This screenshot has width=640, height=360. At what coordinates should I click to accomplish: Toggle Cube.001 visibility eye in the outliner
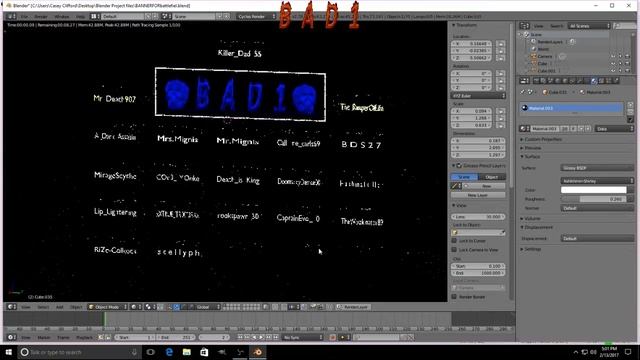pyautogui.click(x=613, y=71)
